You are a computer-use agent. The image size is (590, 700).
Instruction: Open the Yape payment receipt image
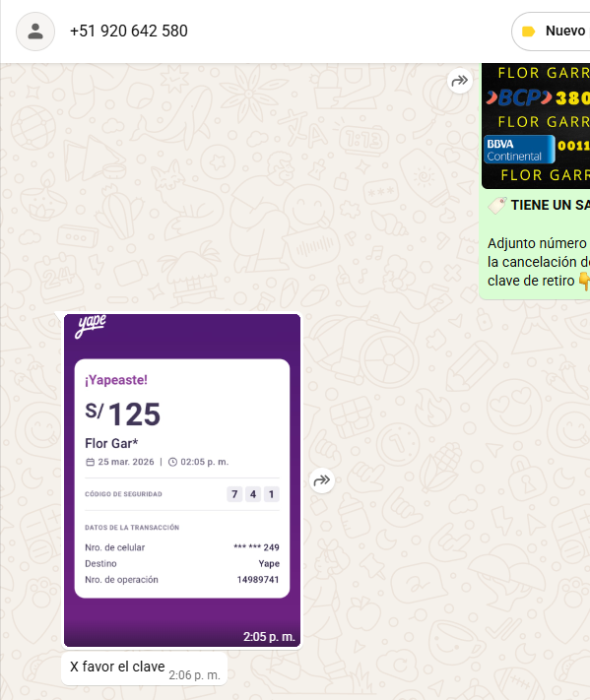[x=182, y=480]
